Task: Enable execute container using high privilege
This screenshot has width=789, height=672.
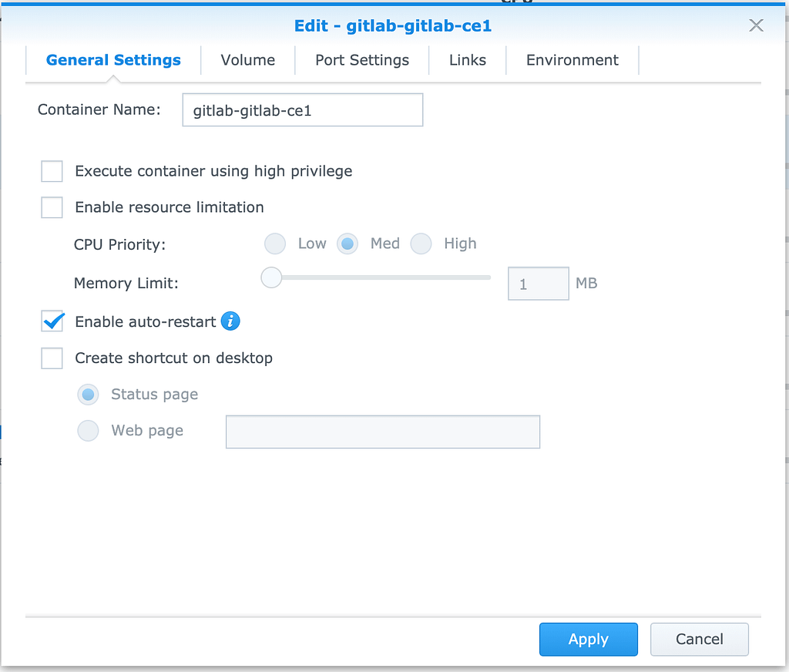Action: pyautogui.click(x=52, y=171)
